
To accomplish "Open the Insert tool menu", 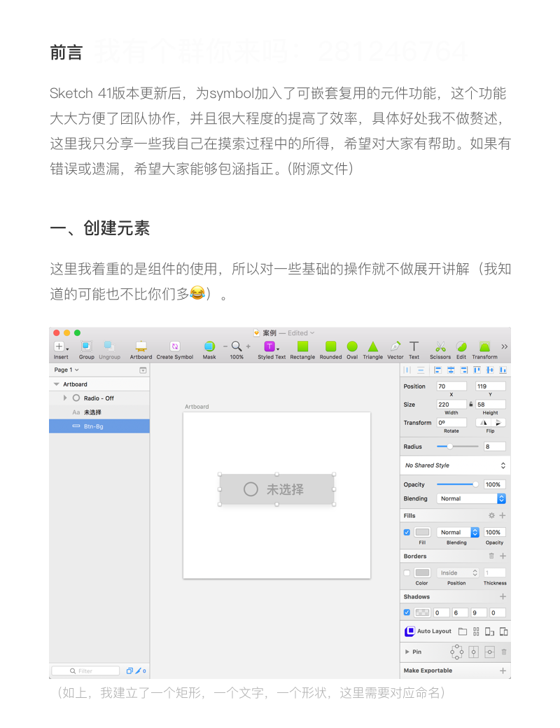I will pos(61,346).
